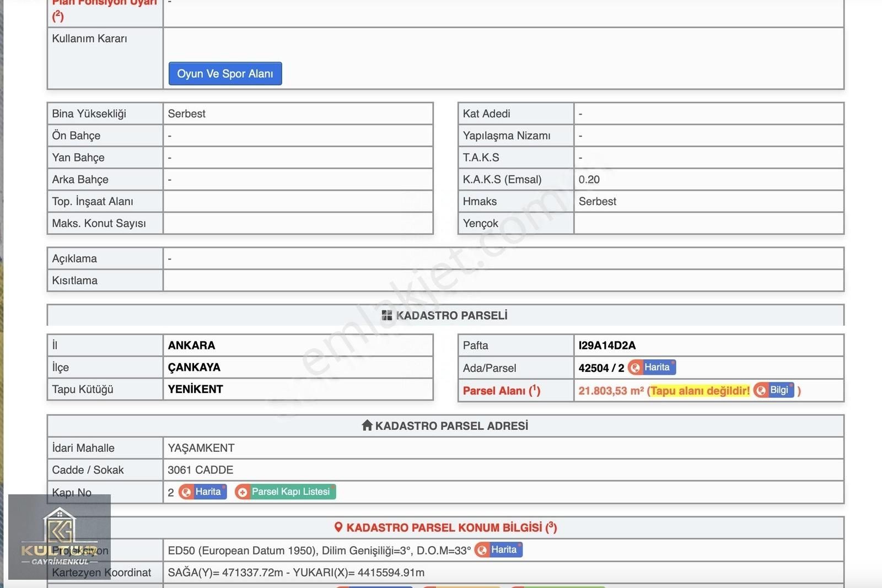
Task: Click the Cadde / Sokak label
Action: (x=88, y=470)
